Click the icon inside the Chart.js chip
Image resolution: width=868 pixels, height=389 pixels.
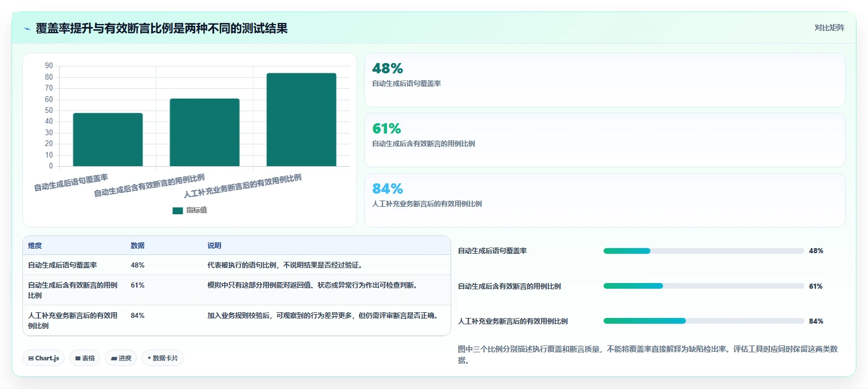31,358
